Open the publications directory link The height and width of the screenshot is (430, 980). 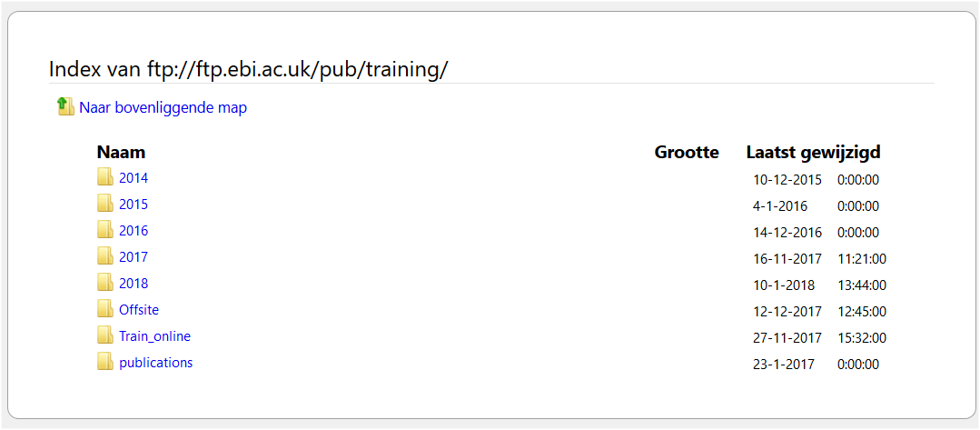click(155, 363)
